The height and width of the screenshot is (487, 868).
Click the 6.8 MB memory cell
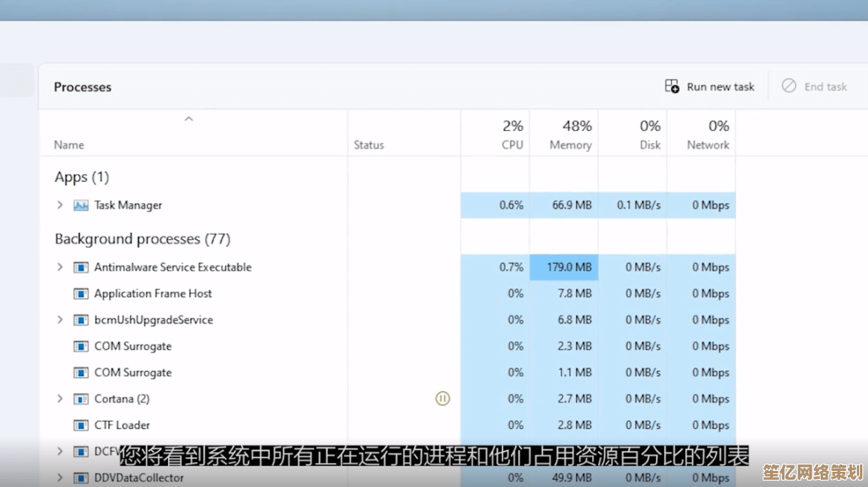tap(564, 320)
